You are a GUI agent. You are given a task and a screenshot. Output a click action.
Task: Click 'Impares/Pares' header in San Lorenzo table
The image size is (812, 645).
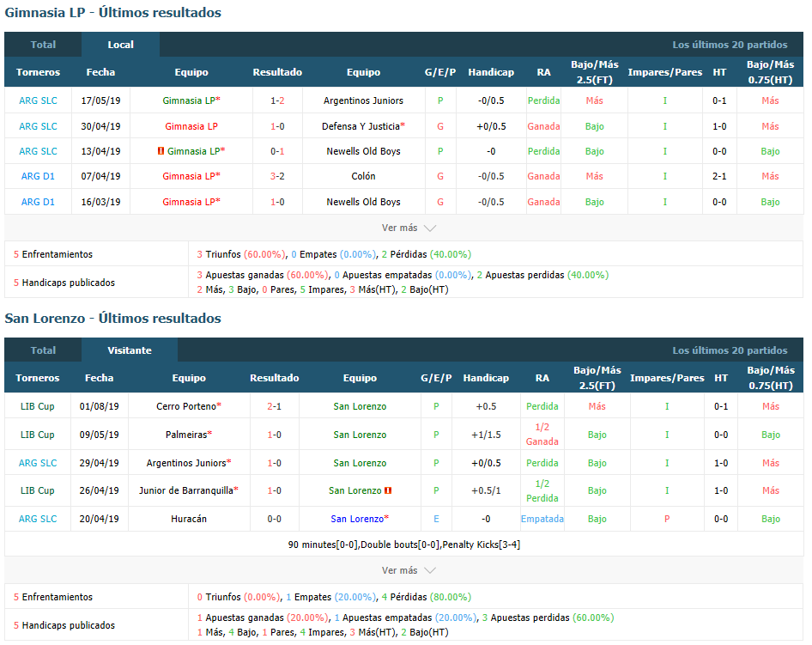667,378
